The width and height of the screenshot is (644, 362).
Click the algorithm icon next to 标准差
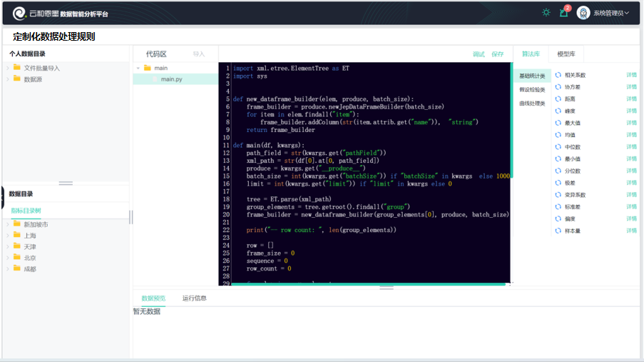558,207
